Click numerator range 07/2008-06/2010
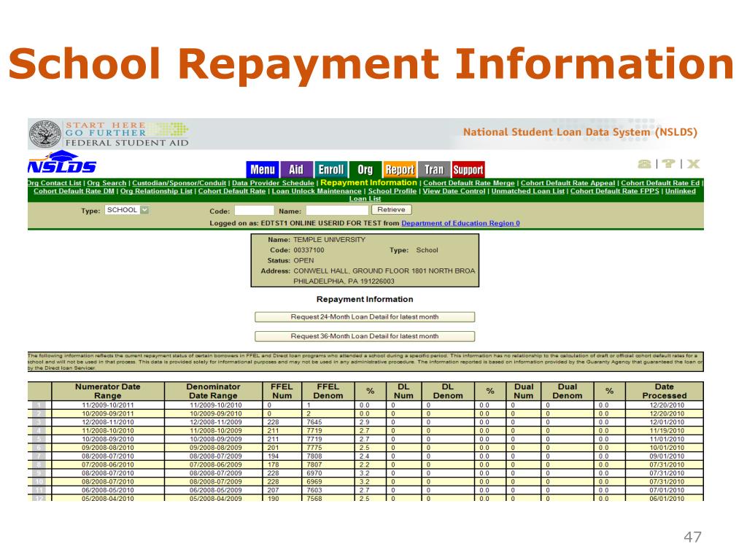Screen dimensions: 747x560 (x=108, y=464)
